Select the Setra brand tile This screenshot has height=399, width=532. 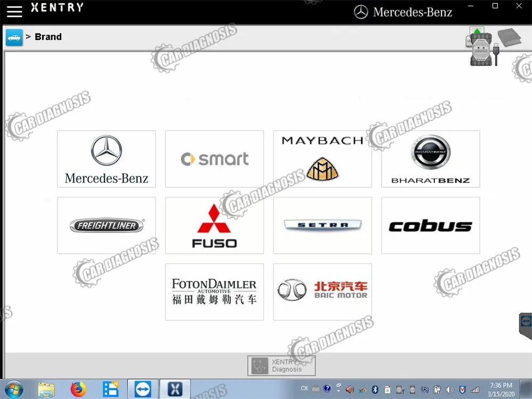coord(323,225)
